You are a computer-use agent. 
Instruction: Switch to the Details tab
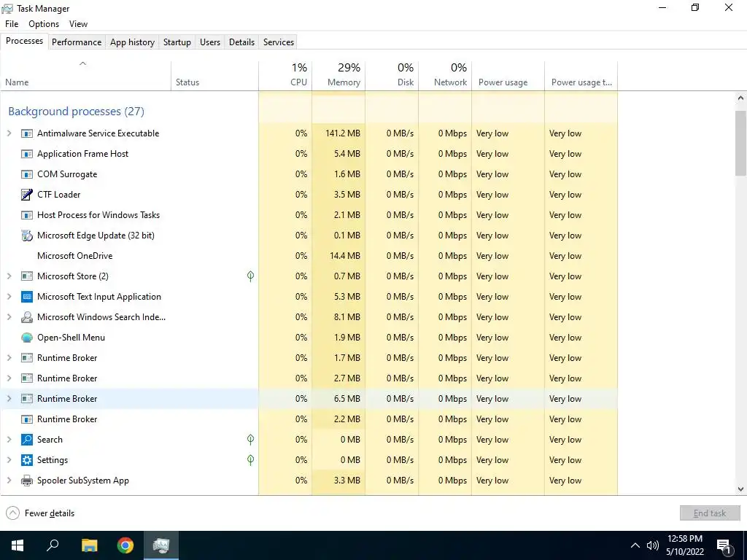[242, 42]
